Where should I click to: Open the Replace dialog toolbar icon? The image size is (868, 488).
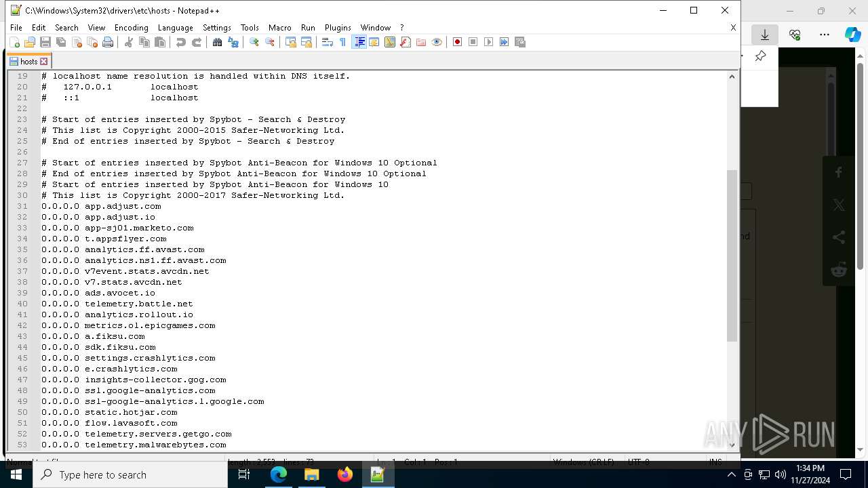coord(233,42)
